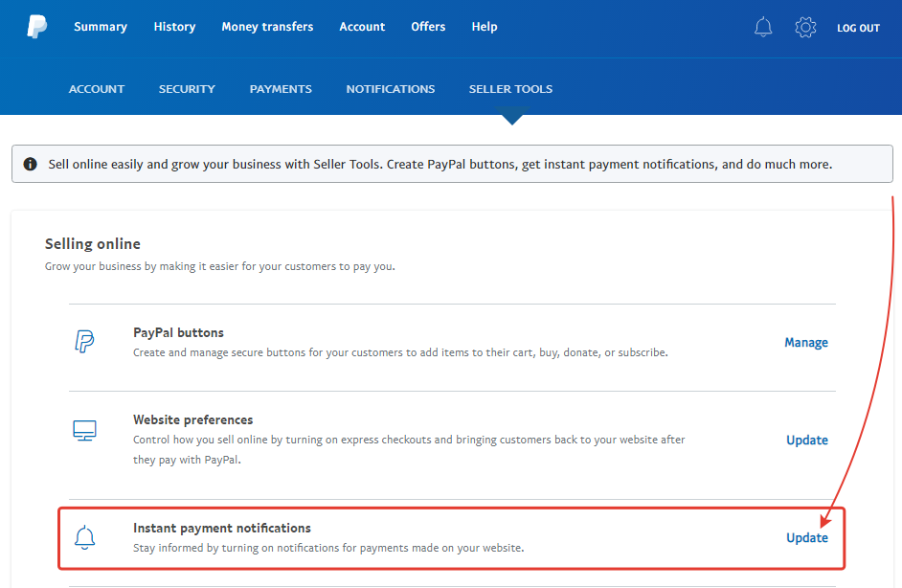
Task: Click Manage link for PayPal buttons
Action: (x=806, y=342)
